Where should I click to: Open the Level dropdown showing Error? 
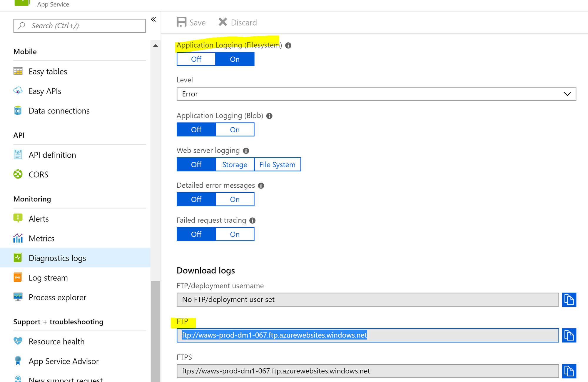click(x=376, y=94)
